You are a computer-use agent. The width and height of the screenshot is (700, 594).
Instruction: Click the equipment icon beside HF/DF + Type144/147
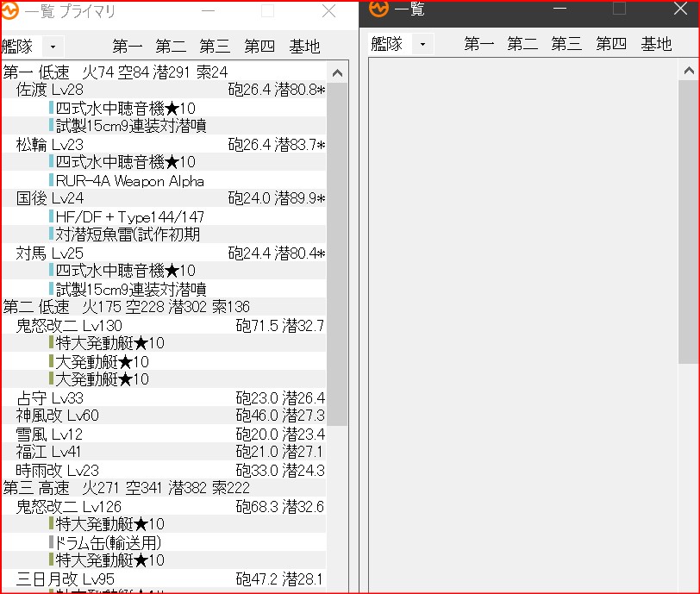[x=52, y=216]
